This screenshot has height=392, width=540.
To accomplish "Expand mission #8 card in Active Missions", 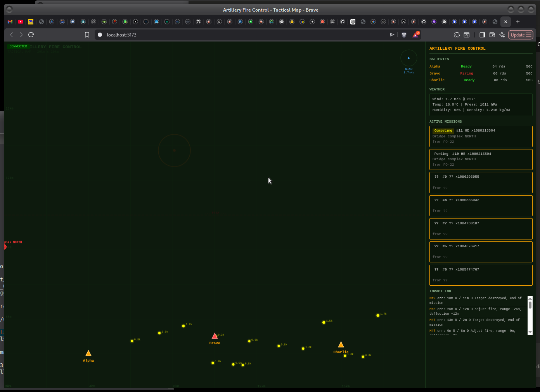I will point(481,205).
